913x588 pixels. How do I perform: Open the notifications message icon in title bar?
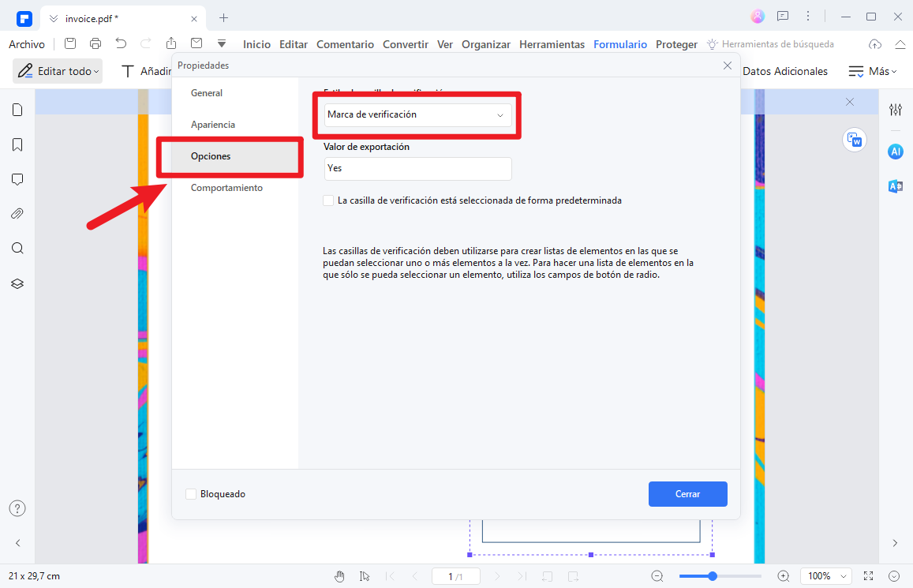coord(783,17)
